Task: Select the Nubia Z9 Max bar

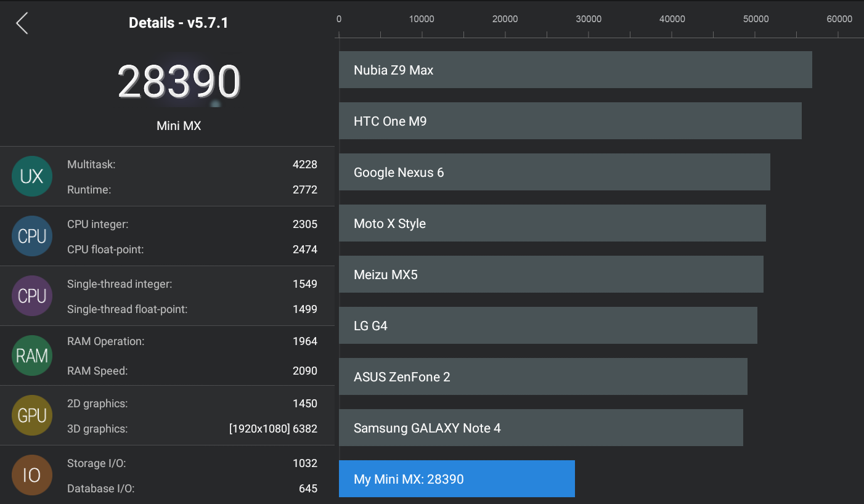Action: point(575,70)
